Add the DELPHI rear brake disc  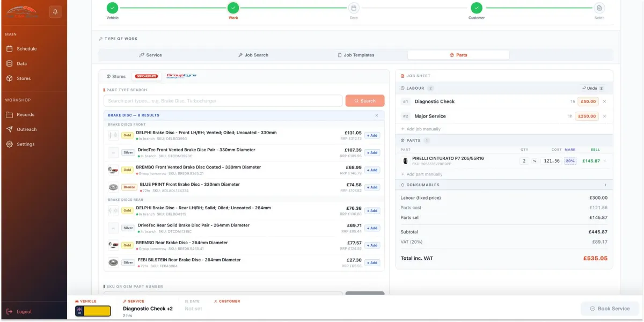click(x=372, y=211)
